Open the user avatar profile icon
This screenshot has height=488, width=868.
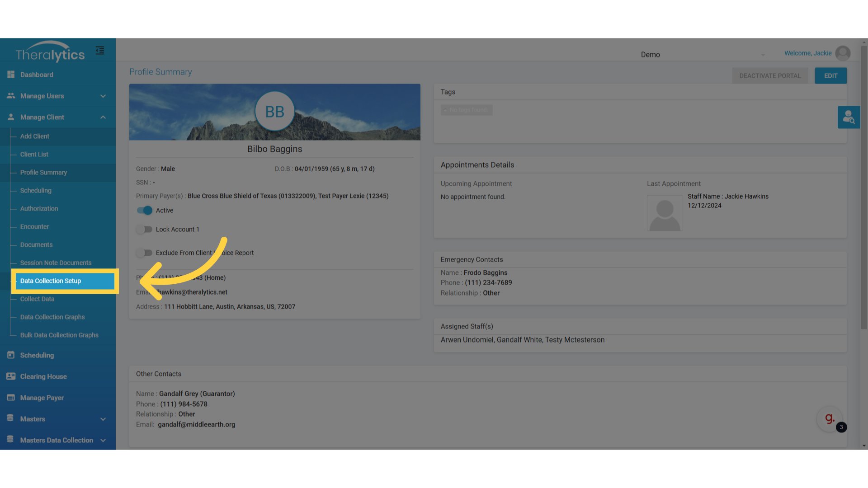click(x=842, y=53)
